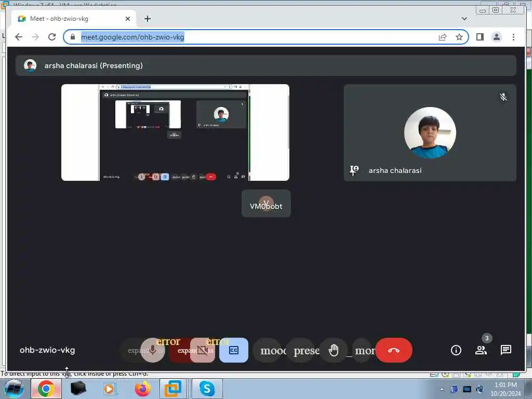Go back in Chrome

pos(19,37)
